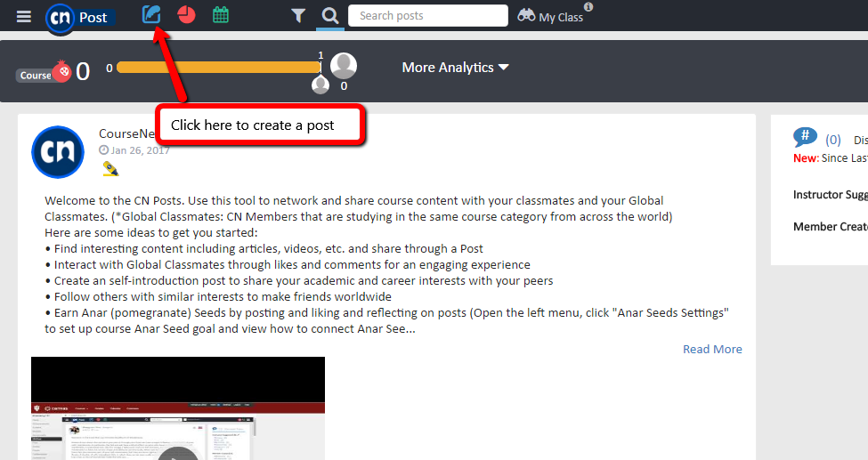Select the Post label in header
This screenshot has height=460, width=868.
tap(93, 18)
